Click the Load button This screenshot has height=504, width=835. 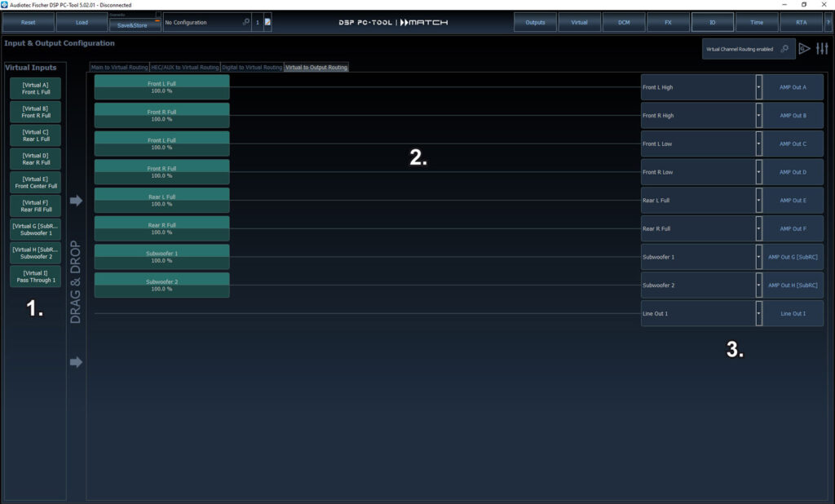(82, 22)
